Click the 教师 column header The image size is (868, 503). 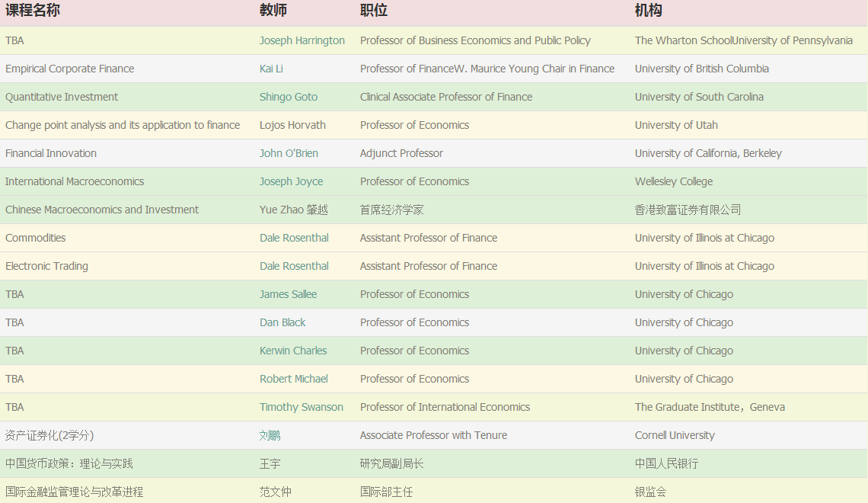pos(273,11)
